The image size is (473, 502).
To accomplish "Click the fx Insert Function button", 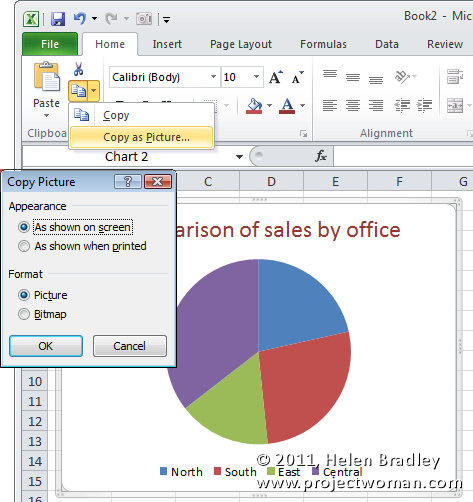I will 321,156.
